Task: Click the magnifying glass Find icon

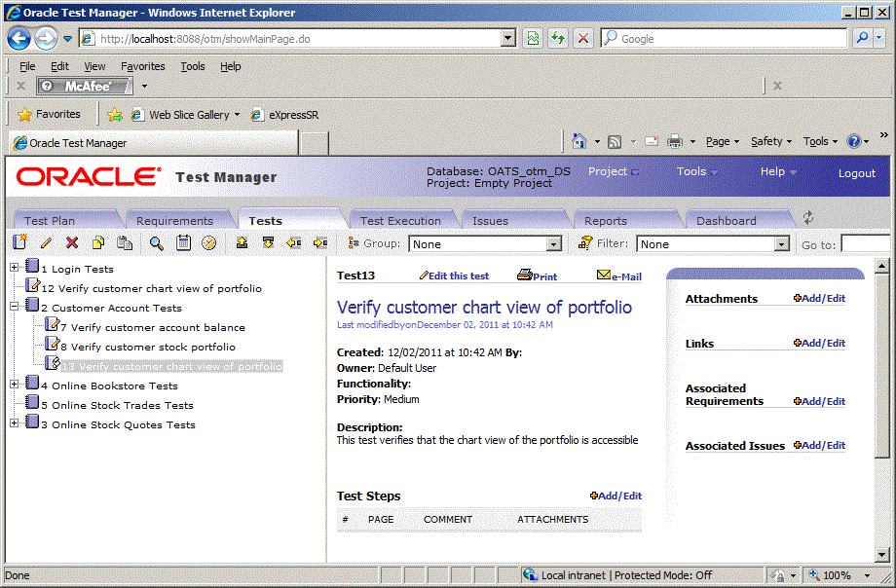Action: [x=156, y=243]
